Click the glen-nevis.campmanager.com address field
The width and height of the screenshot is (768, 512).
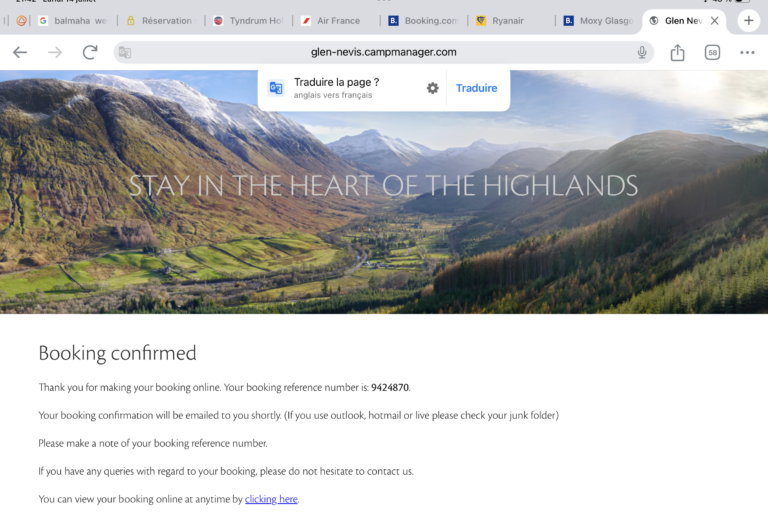pyautogui.click(x=384, y=52)
